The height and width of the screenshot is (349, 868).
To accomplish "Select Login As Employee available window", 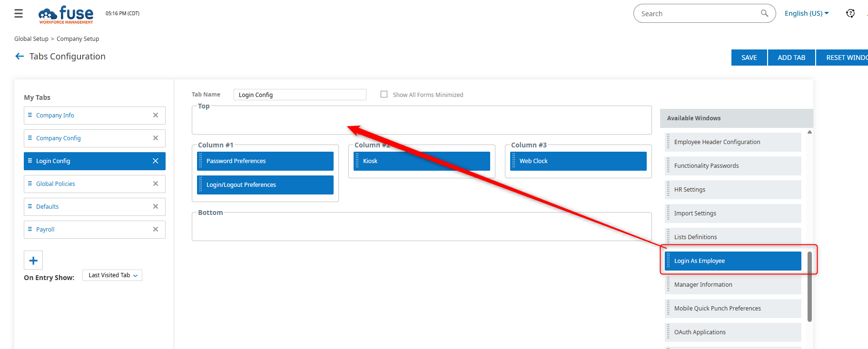I will click(x=733, y=261).
